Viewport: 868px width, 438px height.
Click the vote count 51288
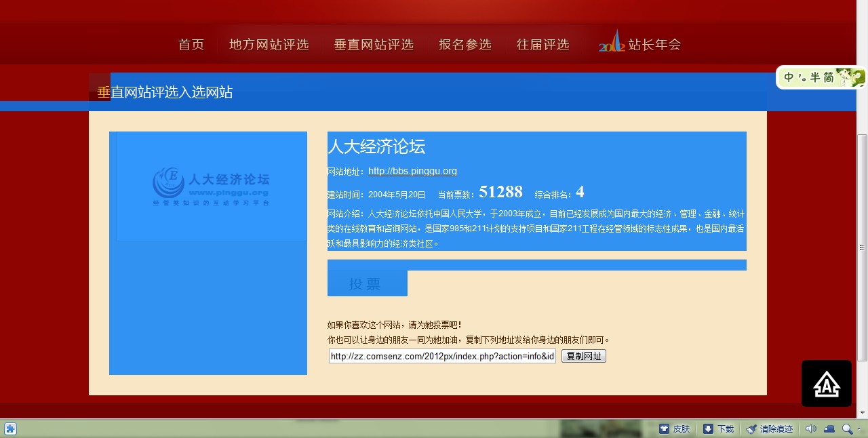pyautogui.click(x=500, y=192)
